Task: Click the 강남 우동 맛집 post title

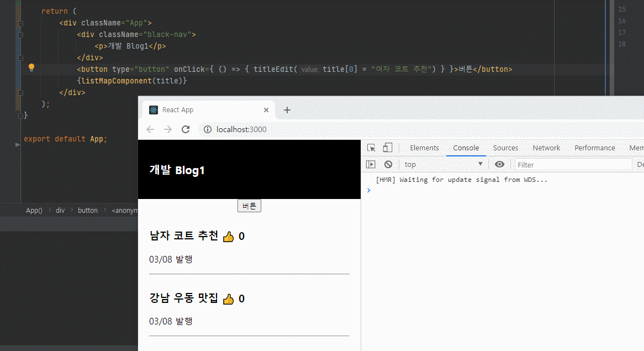Action: coord(183,298)
